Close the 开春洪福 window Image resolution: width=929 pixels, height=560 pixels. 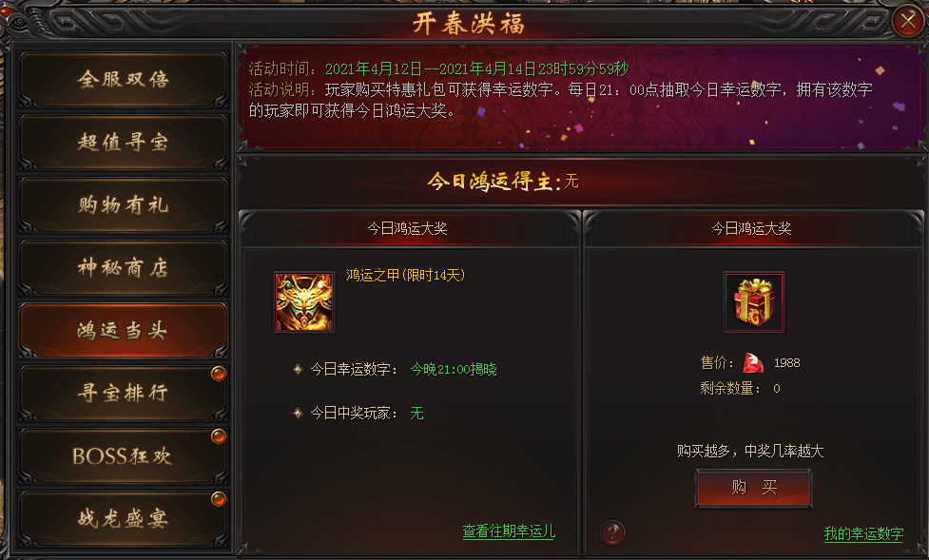point(908,22)
